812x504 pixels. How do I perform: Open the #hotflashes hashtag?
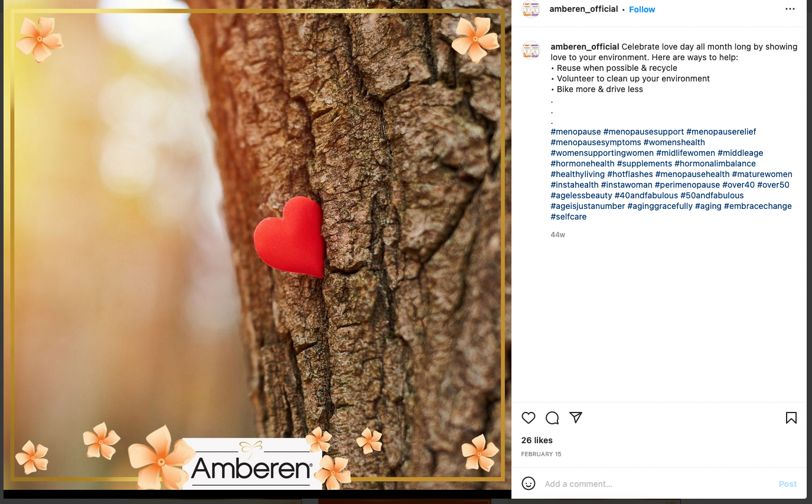[x=630, y=174]
